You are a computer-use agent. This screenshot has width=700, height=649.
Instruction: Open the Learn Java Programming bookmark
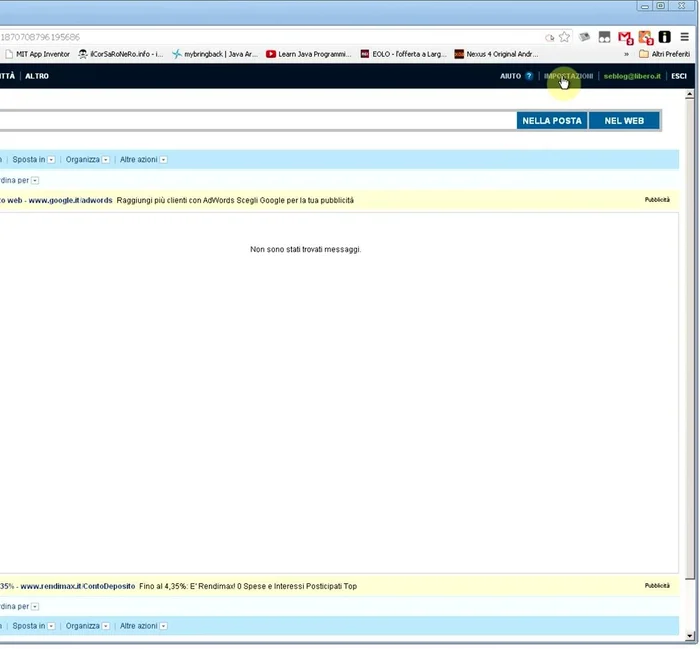point(308,54)
